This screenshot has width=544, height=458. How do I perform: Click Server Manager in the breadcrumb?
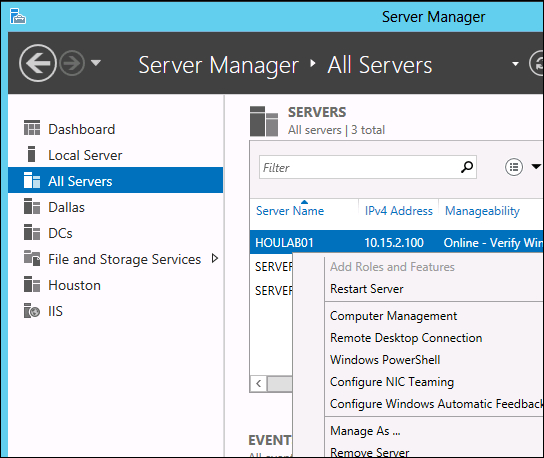pyautogui.click(x=218, y=65)
